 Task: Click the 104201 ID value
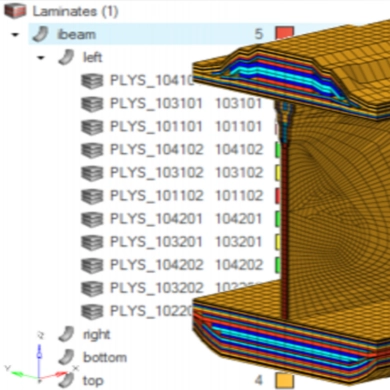[239, 219]
